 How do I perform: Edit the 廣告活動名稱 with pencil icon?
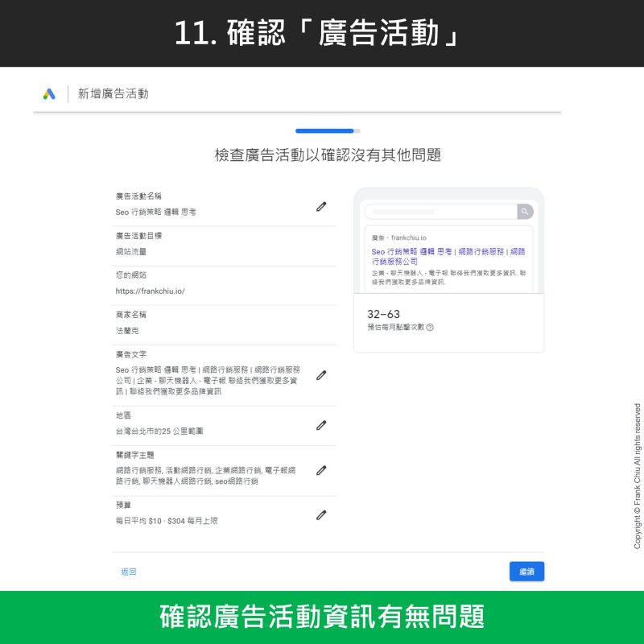pos(321,207)
